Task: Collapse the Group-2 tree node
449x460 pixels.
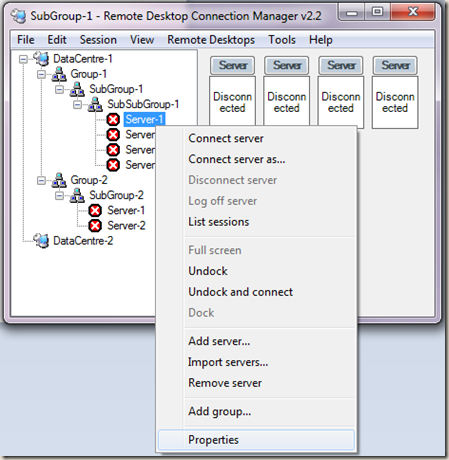Action: pos(41,180)
